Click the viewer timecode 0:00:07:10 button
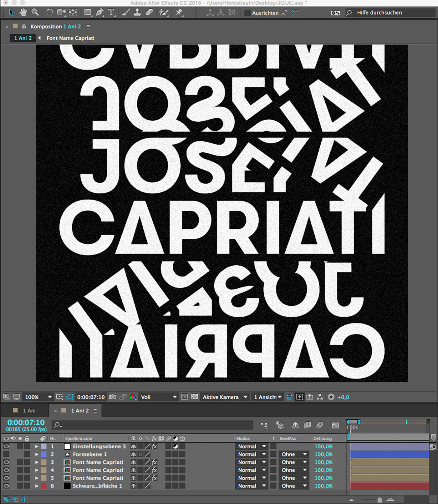 (x=91, y=397)
